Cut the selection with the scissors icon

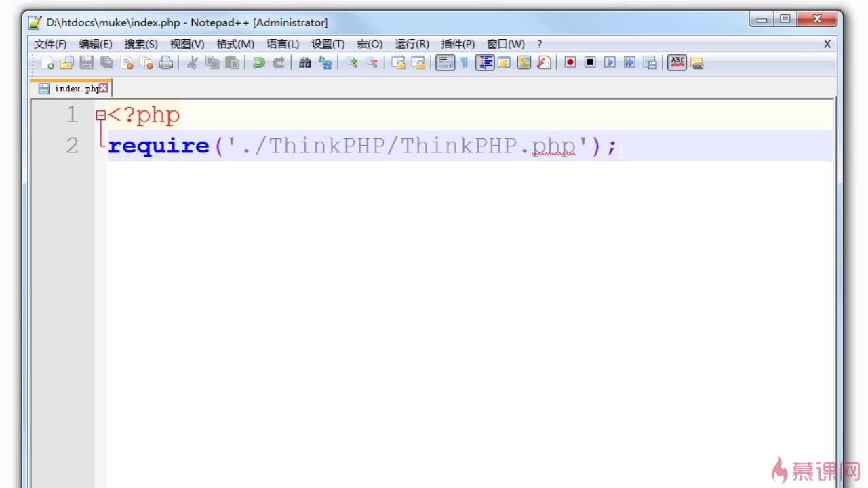coord(193,63)
